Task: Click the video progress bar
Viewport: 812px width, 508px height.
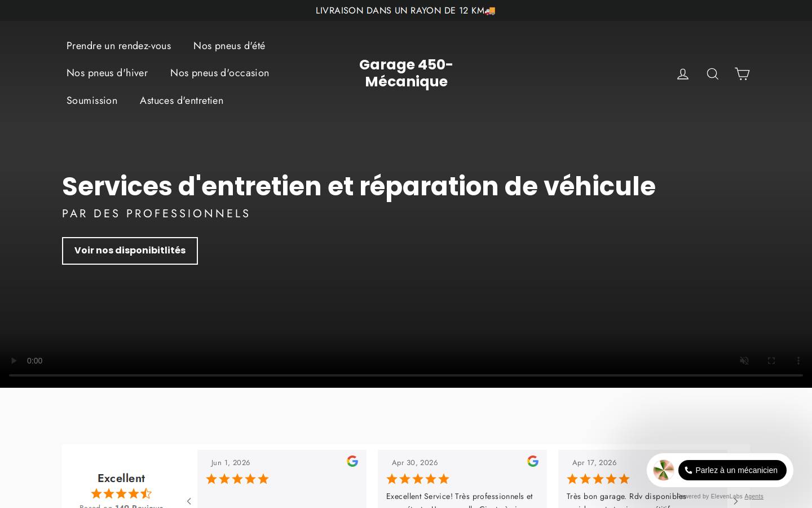Action: coord(406,375)
